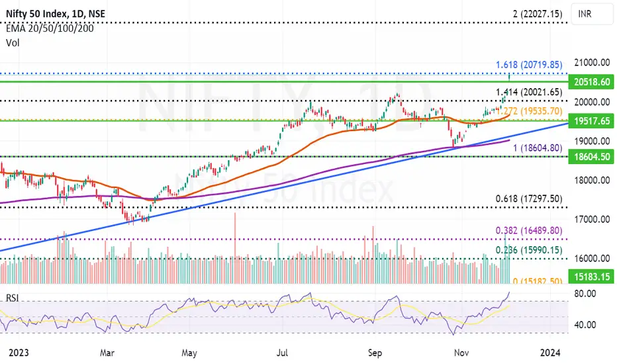Click the Jul date on time axis
Screen dimensions: 617x364
(282, 353)
